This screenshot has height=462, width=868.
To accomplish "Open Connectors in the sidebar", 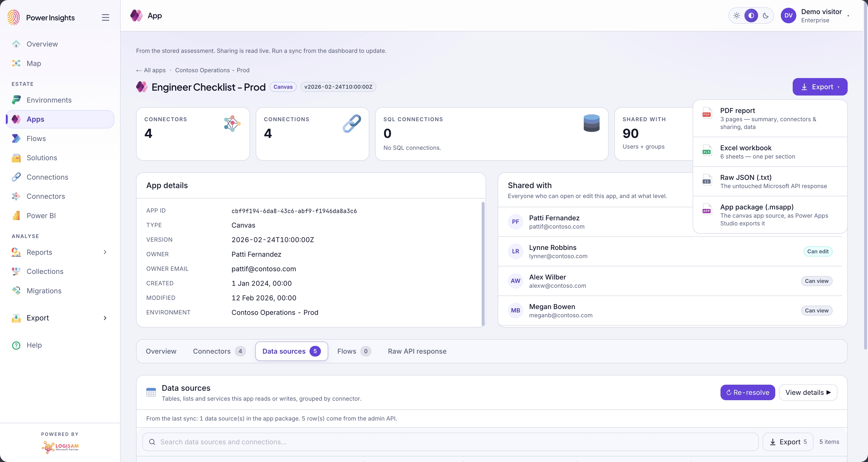I will (60, 196).
